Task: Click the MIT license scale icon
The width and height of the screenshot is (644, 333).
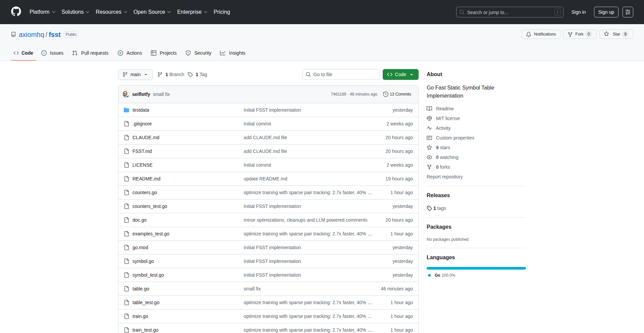Action: [429, 118]
